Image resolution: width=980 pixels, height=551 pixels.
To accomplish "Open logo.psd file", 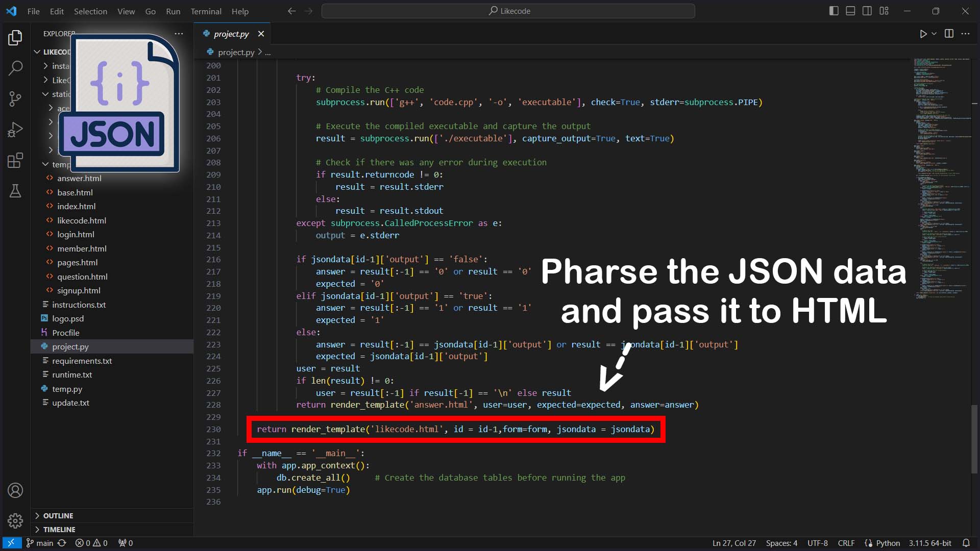I will point(68,318).
